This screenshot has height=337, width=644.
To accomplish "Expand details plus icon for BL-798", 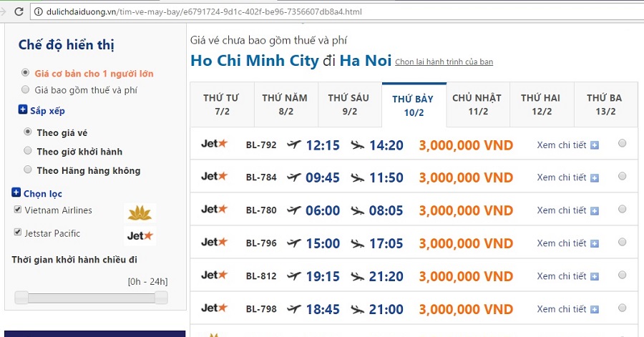I will pyautogui.click(x=595, y=309).
